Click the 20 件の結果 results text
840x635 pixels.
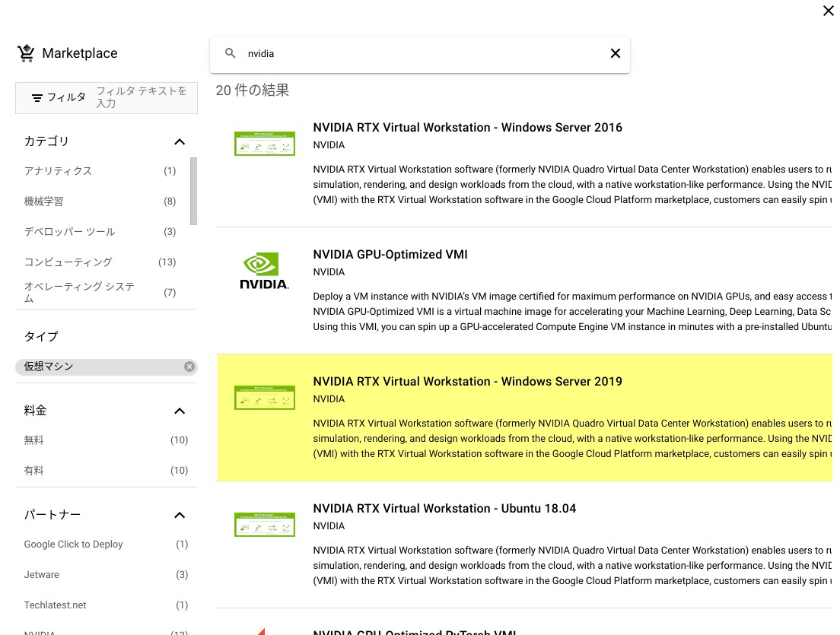click(x=252, y=90)
